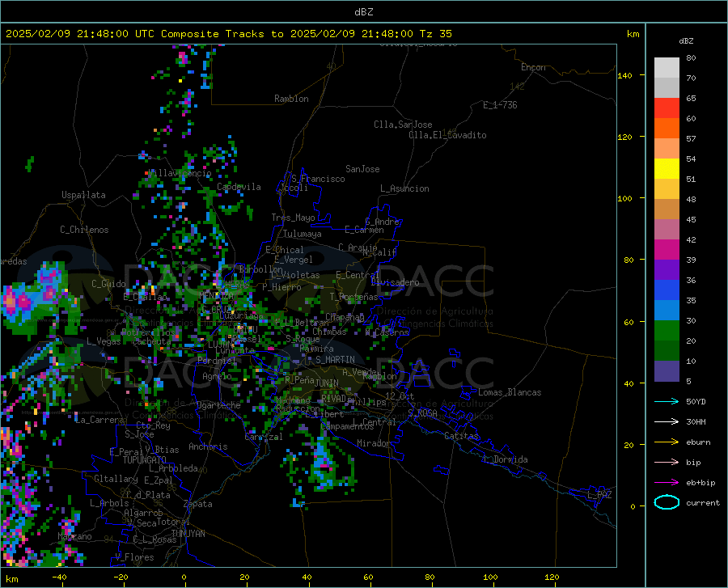This screenshot has height=588, width=728.
Task: Click the 'Clla.SanJose' map label
Action: click(403, 125)
